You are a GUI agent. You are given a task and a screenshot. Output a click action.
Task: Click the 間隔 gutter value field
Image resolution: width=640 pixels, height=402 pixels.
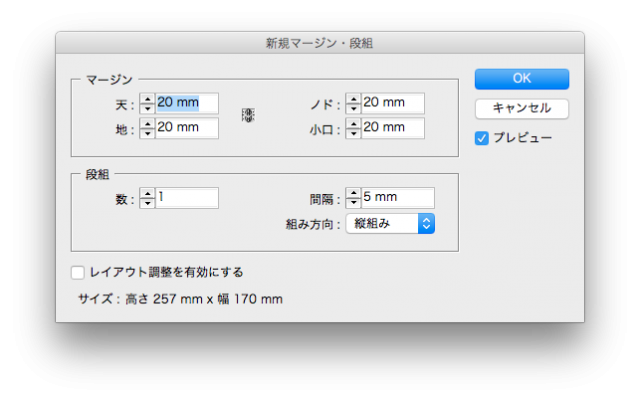click(x=397, y=198)
